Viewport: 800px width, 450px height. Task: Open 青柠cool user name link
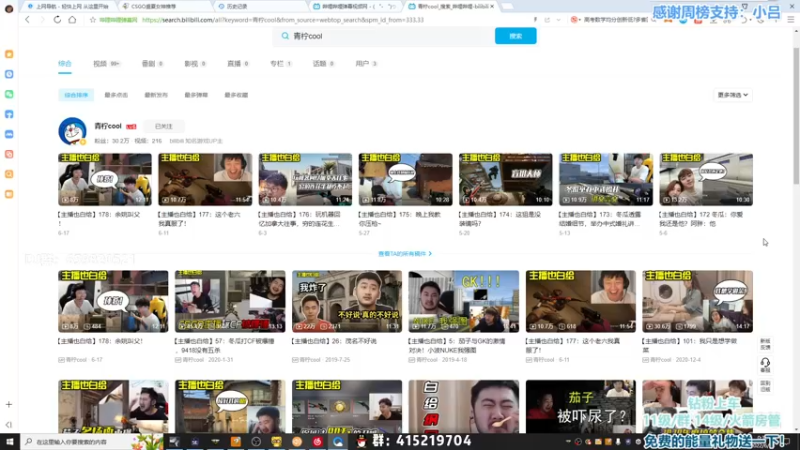108,126
